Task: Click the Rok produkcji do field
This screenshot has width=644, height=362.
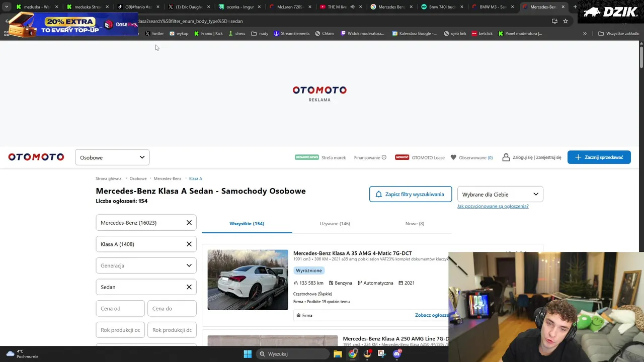Action: point(172,330)
